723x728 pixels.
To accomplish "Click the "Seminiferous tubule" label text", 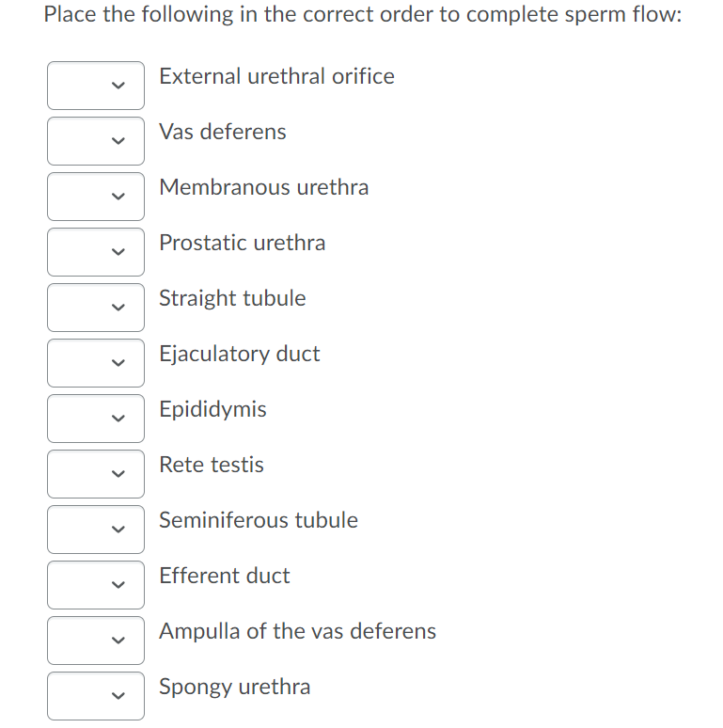I will pyautogui.click(x=258, y=520).
